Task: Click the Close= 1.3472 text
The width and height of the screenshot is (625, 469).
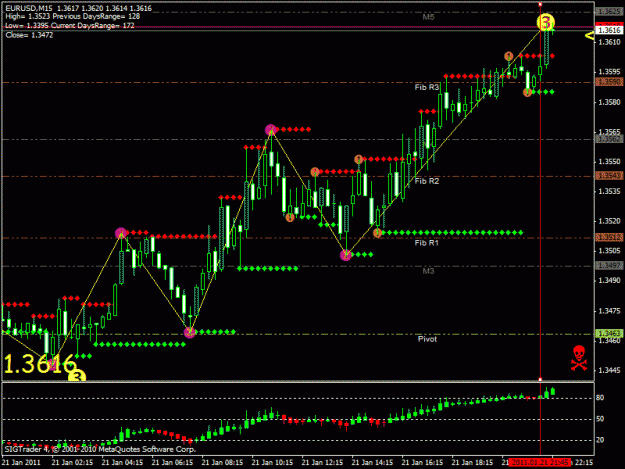Action: (29, 35)
